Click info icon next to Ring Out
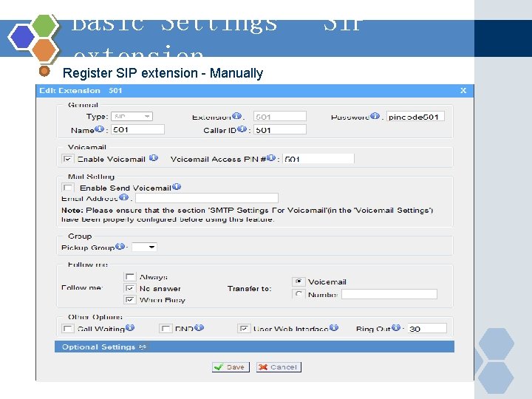Image resolution: width=532 pixels, height=399 pixels. [396, 327]
